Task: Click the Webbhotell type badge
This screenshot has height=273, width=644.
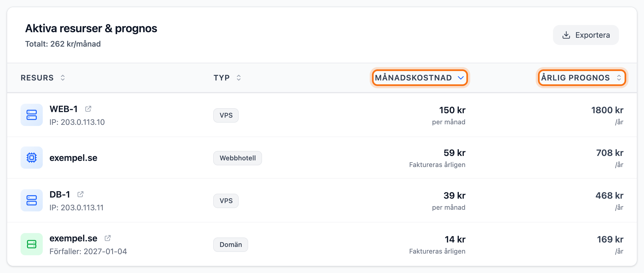Action: click(238, 158)
